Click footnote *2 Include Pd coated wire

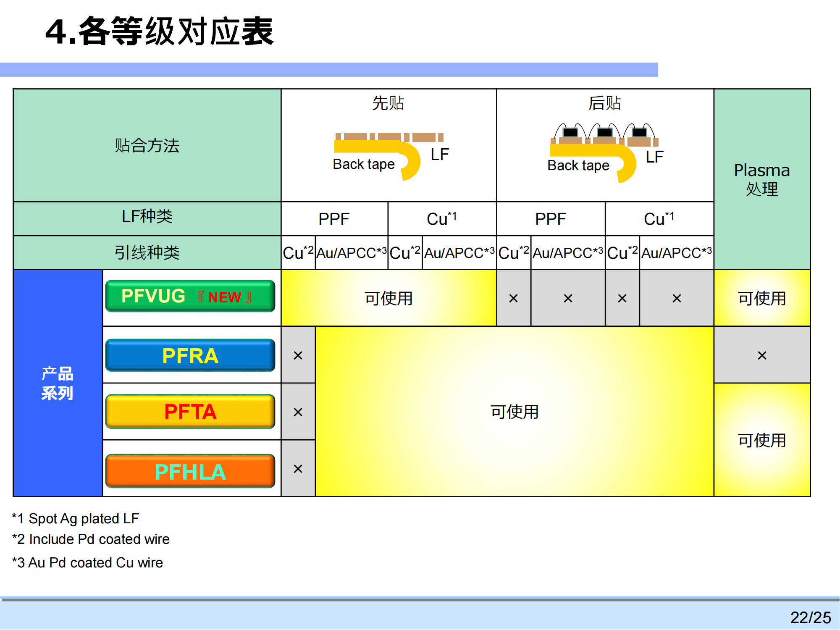tap(91, 539)
